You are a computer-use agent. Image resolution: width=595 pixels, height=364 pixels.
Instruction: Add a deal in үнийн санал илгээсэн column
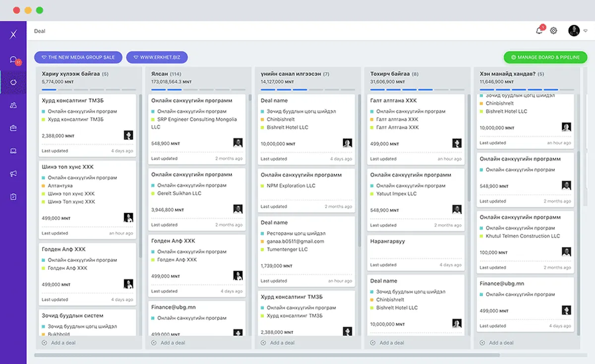click(278, 343)
